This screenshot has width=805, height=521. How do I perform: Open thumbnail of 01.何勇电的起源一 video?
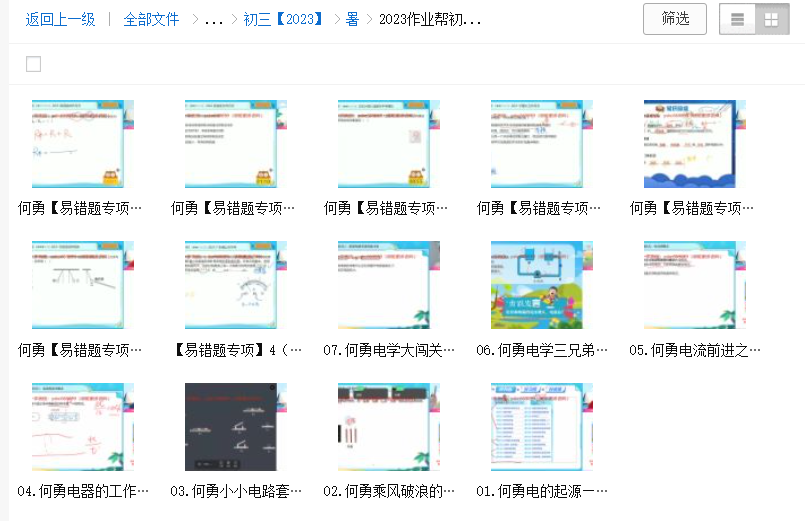tap(542, 427)
